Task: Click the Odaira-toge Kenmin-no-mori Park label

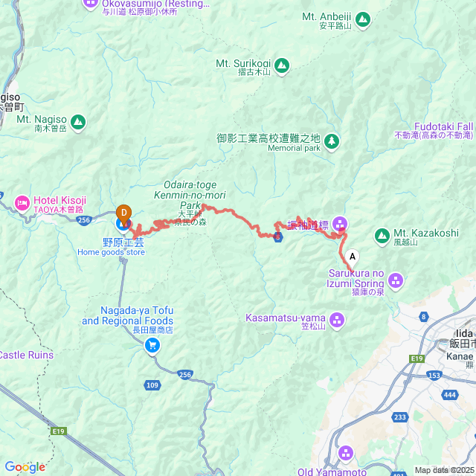Action: pos(190,195)
